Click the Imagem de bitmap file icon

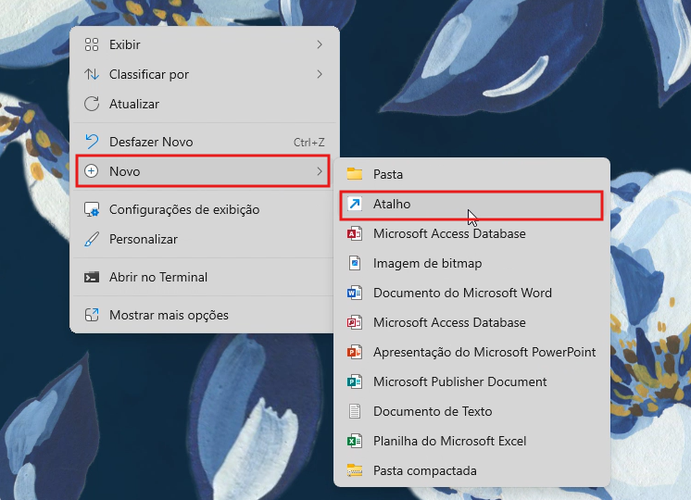pos(354,263)
